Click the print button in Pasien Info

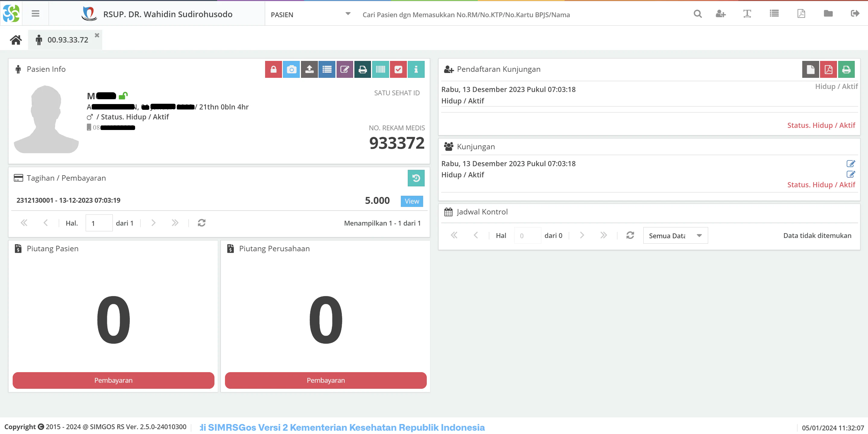pyautogui.click(x=363, y=69)
